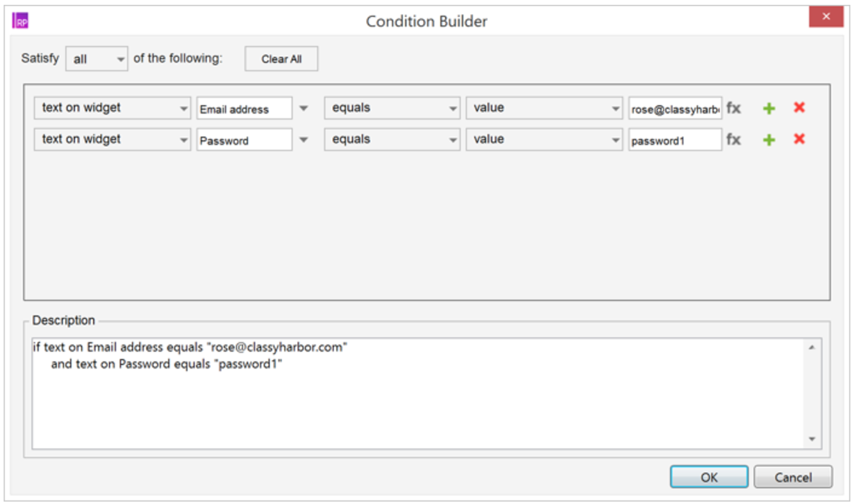
Task: Open the Satisfy all/any dropdown
Action: 97,59
